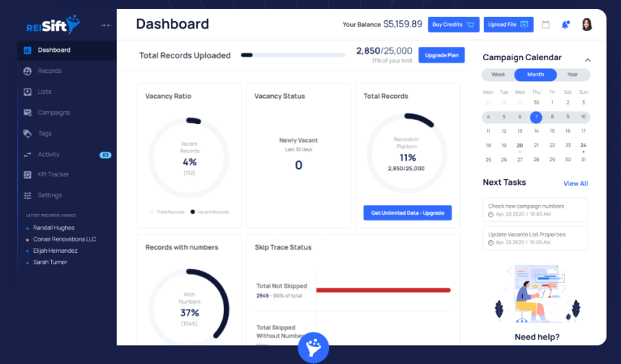The image size is (621, 364).
Task: Click Upgrade Plan button
Action: click(442, 55)
